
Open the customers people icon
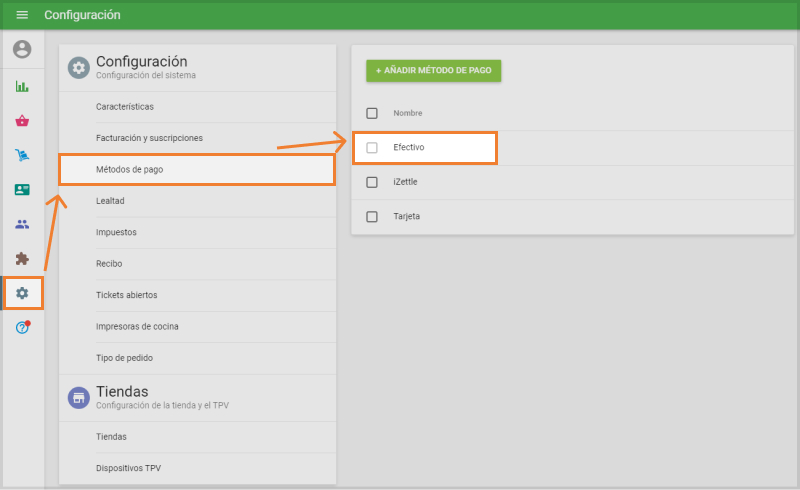tap(22, 224)
